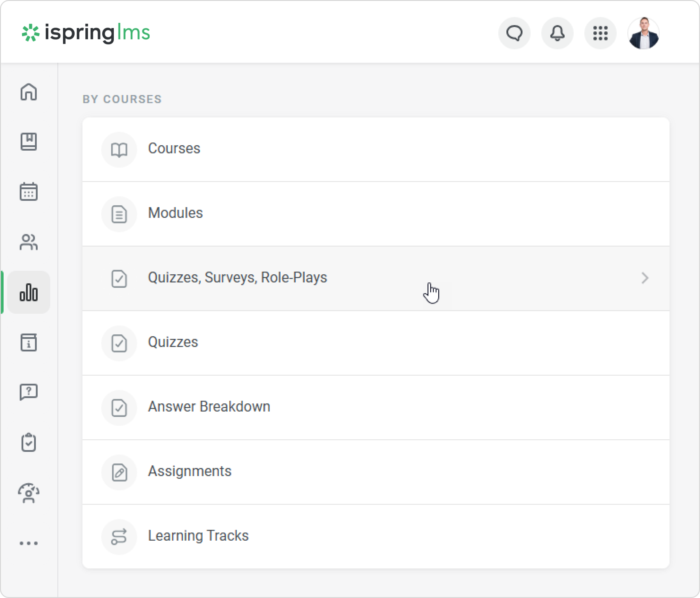Open the bookmarked book sidebar icon

pyautogui.click(x=29, y=142)
